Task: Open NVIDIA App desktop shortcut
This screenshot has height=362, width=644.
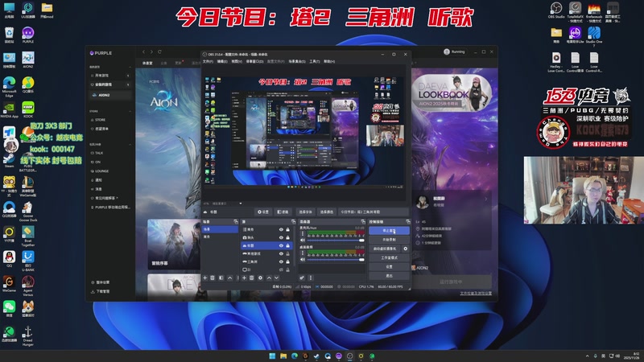Action: 9,110
